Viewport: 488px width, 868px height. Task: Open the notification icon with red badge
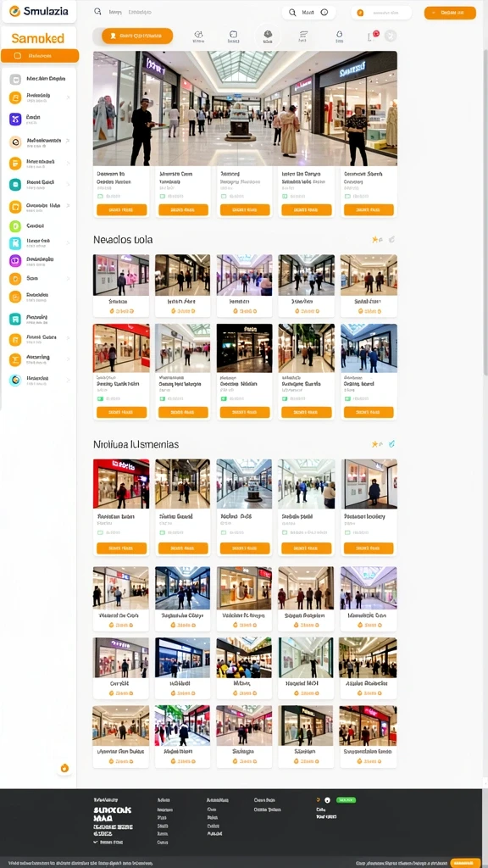(x=372, y=36)
